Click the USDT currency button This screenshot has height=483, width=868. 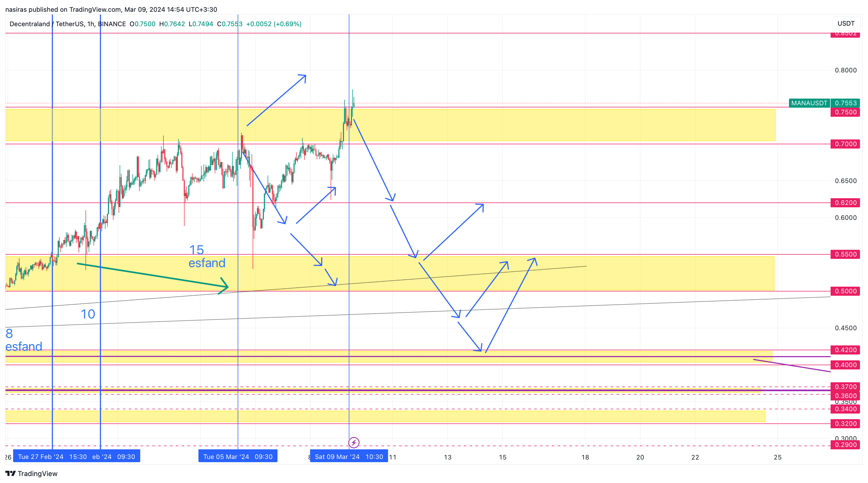[846, 23]
